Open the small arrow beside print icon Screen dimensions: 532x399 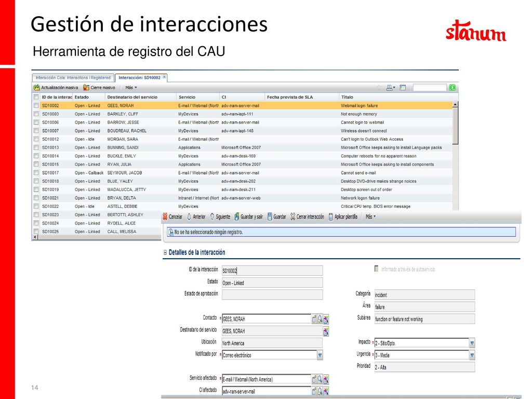tap(394, 88)
